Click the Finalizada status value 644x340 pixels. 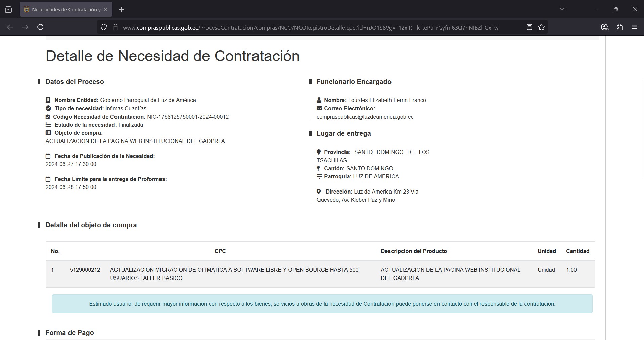[131, 125]
